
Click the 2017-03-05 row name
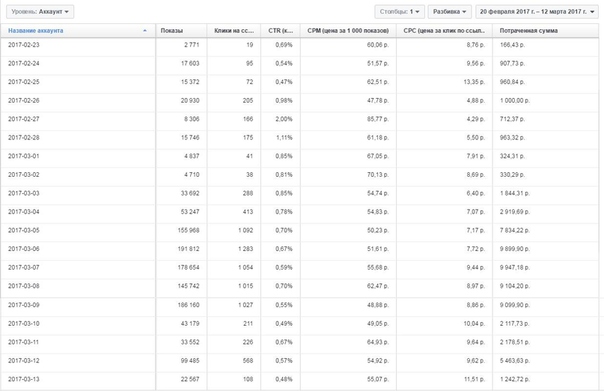(24, 230)
